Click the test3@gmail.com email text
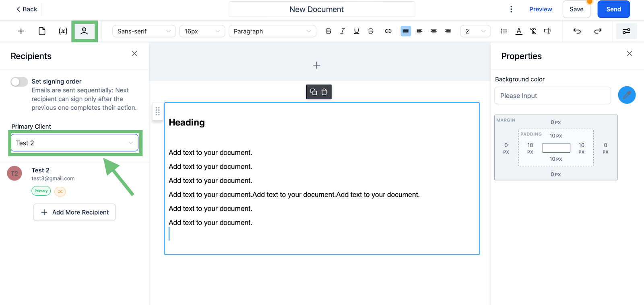 click(53, 178)
